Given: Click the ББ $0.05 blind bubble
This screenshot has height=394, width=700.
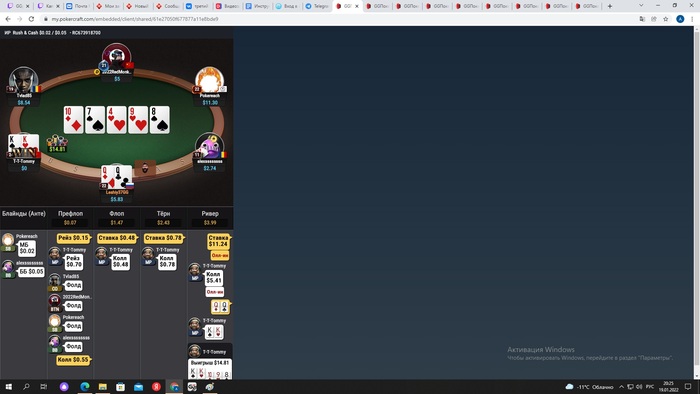Looking at the screenshot, I should point(31,271).
